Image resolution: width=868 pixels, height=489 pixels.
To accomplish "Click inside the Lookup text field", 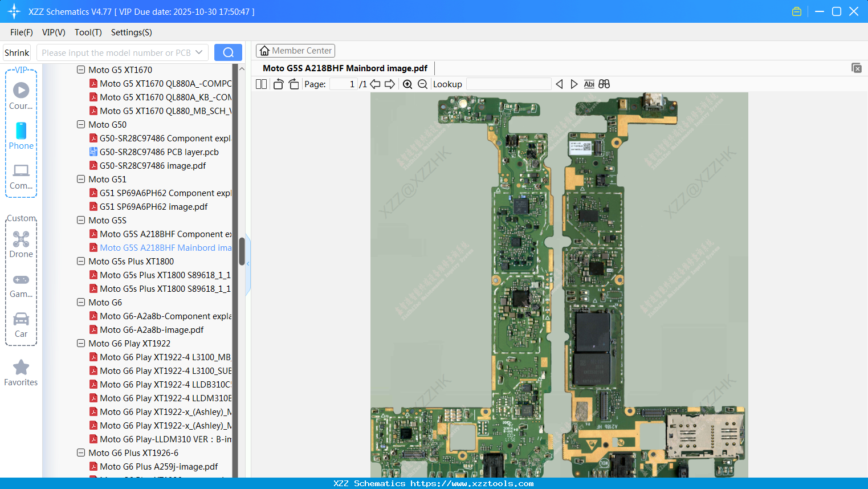I will click(x=508, y=84).
